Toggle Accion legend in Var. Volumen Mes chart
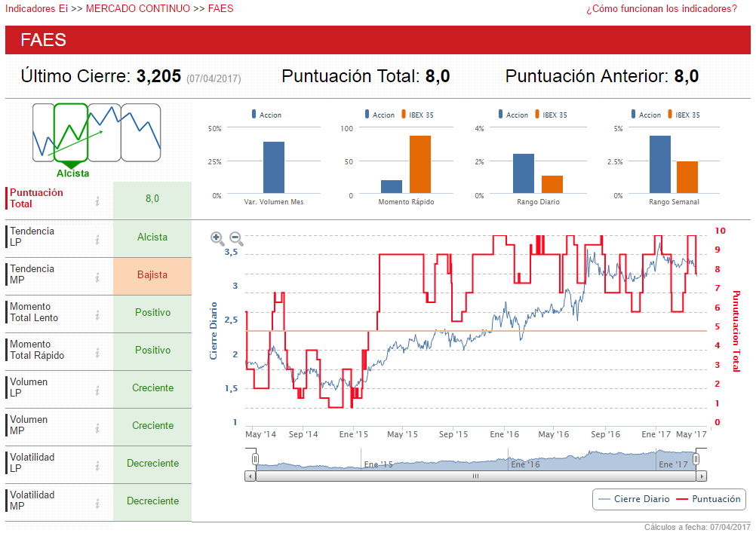Image resolution: width=756 pixels, height=536 pixels. coord(266,115)
